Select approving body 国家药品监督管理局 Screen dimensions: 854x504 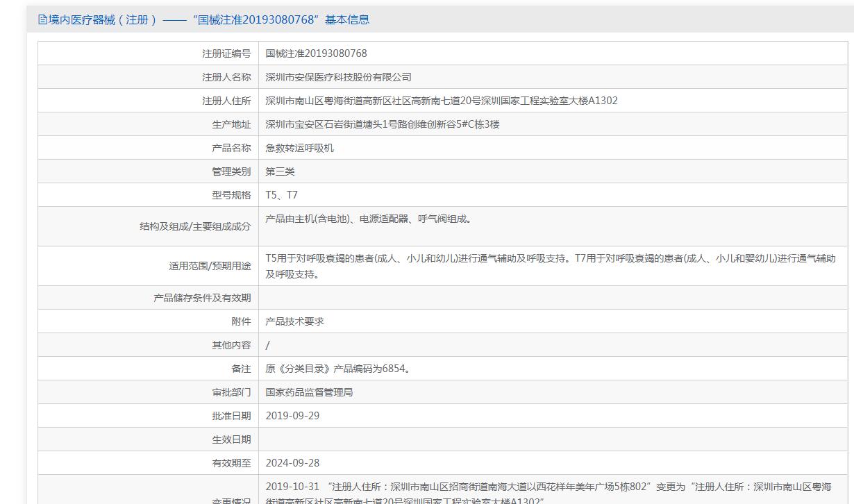tap(310, 392)
